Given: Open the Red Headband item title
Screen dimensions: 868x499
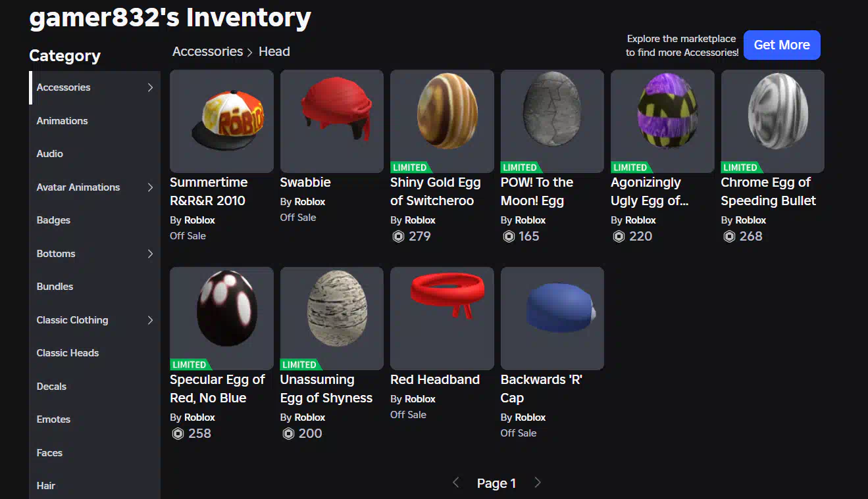Looking at the screenshot, I should click(x=435, y=379).
